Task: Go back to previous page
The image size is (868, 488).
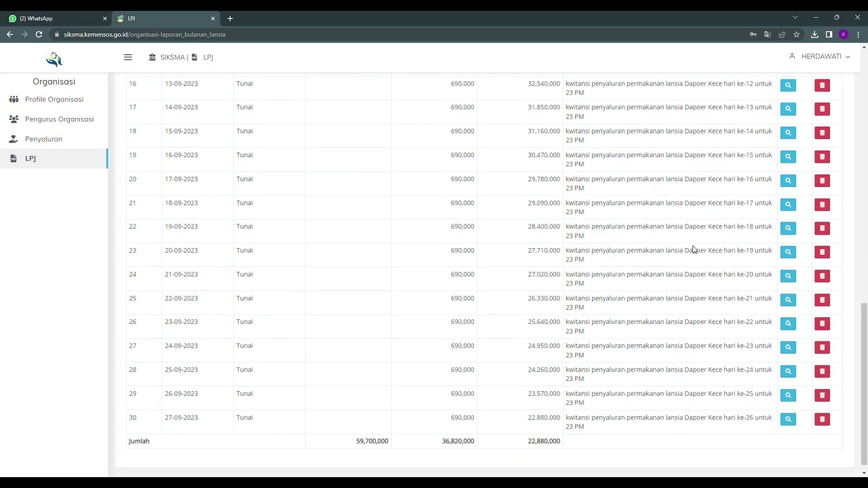Action: coord(9,35)
